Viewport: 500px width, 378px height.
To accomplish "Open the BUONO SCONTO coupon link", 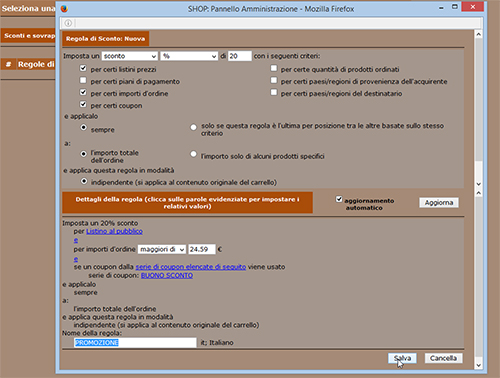I will pos(167,275).
